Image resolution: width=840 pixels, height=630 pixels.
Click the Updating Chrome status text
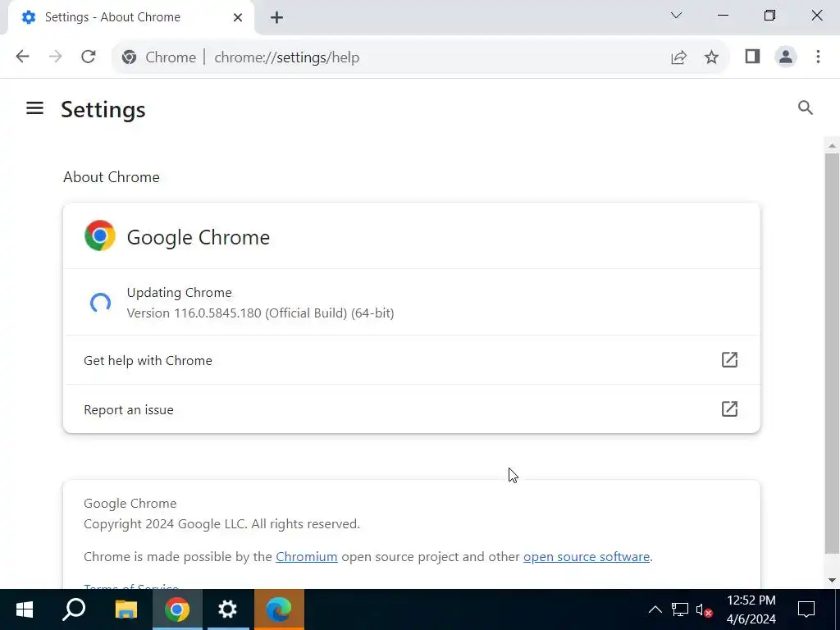point(180,293)
